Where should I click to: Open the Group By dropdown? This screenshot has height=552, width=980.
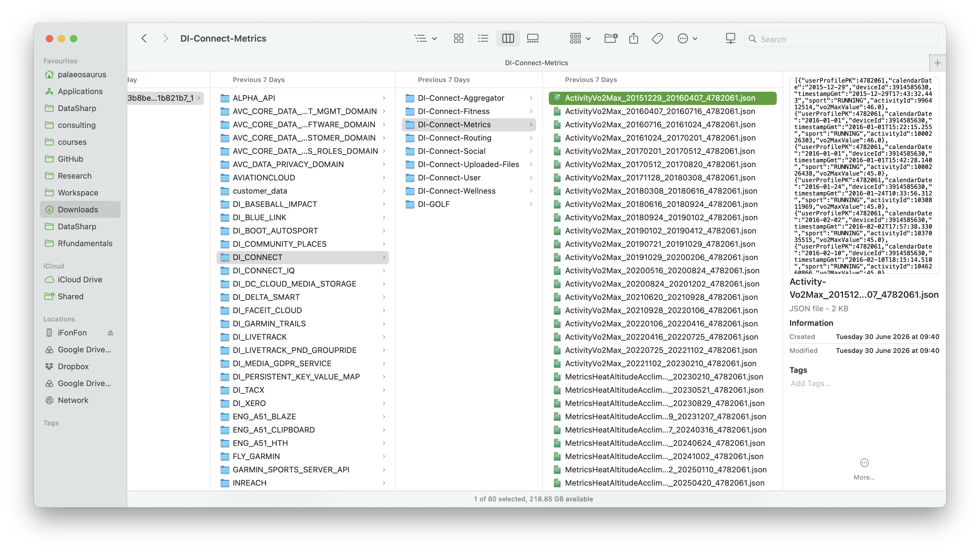coord(580,38)
